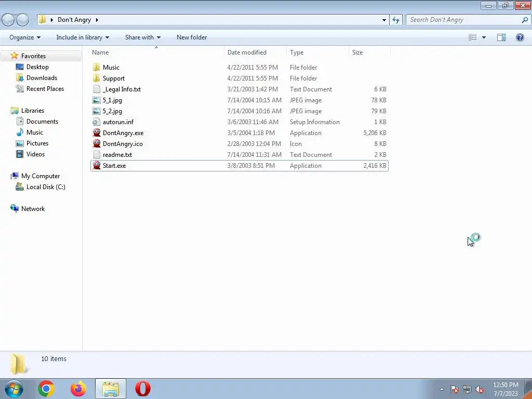Viewport: 532px width, 399px height.
Task: Click Don't Angry in the address bar
Action: (x=74, y=20)
